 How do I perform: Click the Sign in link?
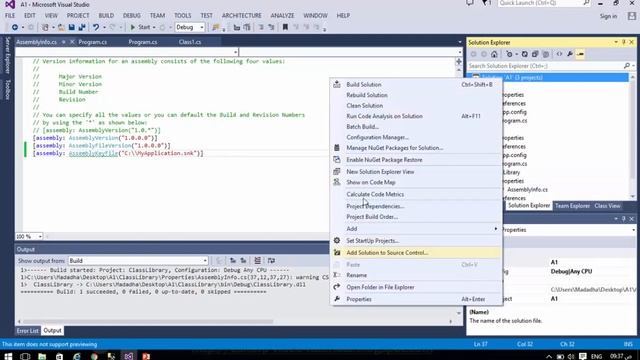608,16
